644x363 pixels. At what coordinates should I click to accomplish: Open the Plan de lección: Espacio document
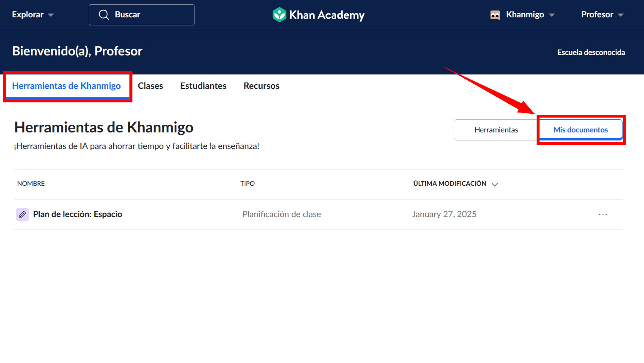[x=78, y=214]
